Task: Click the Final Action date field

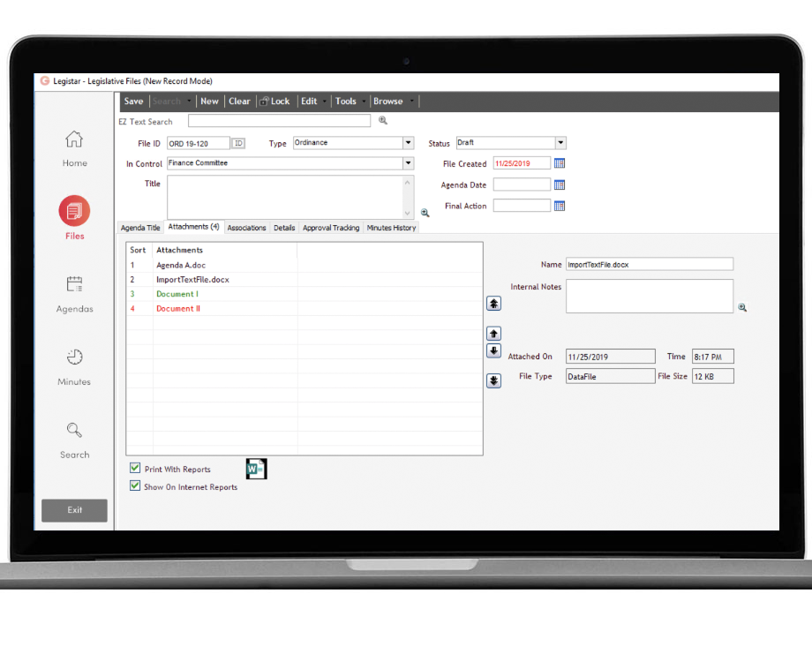Action: (522, 207)
